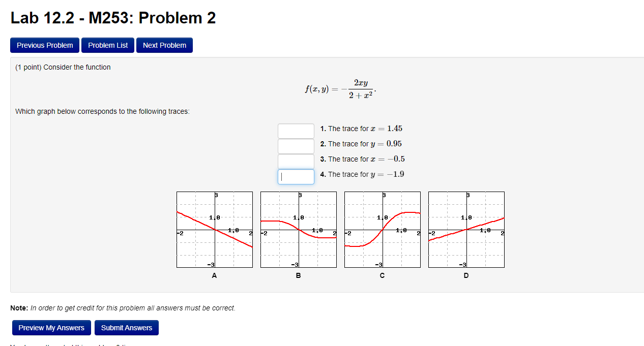Click the letter D below the last graph
The image size is (644, 346).
click(466, 276)
